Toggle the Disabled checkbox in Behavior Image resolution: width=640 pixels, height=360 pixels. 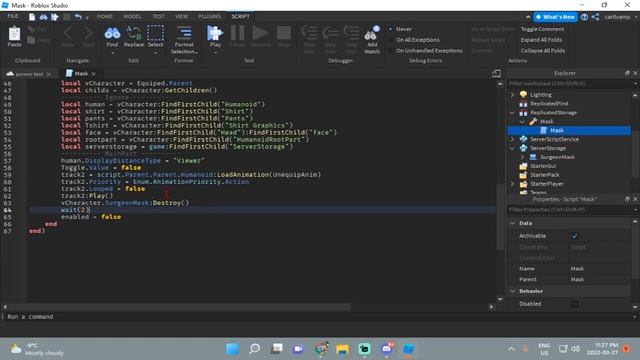pyautogui.click(x=575, y=304)
